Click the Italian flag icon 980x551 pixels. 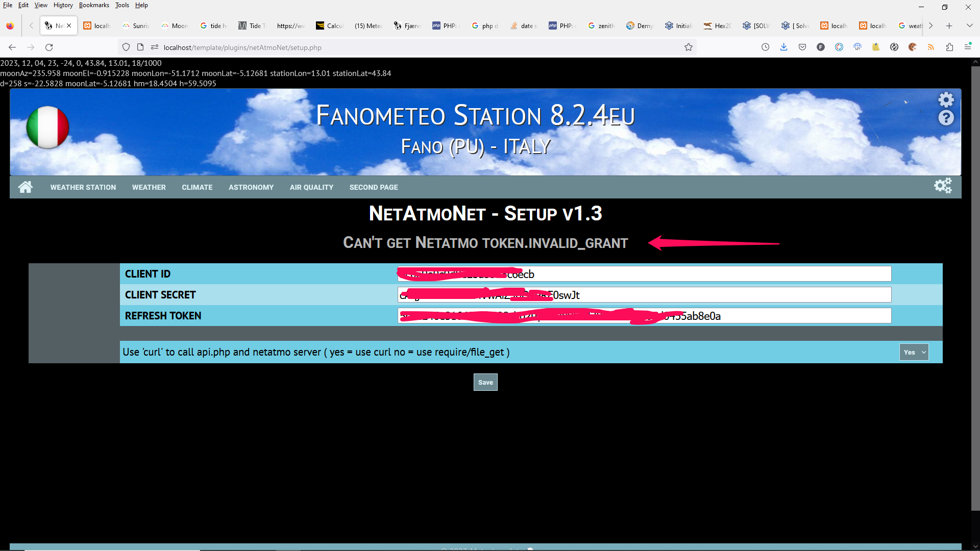click(x=47, y=127)
